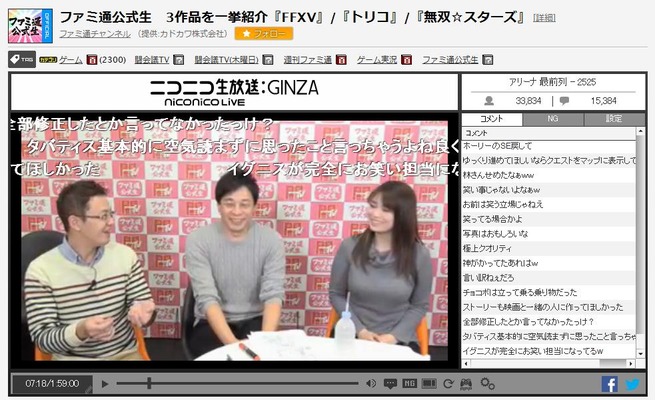Select comment ストーリーも映画と一緒の人に作ってほしかった
Screen dimensions: 655x400
(548, 307)
